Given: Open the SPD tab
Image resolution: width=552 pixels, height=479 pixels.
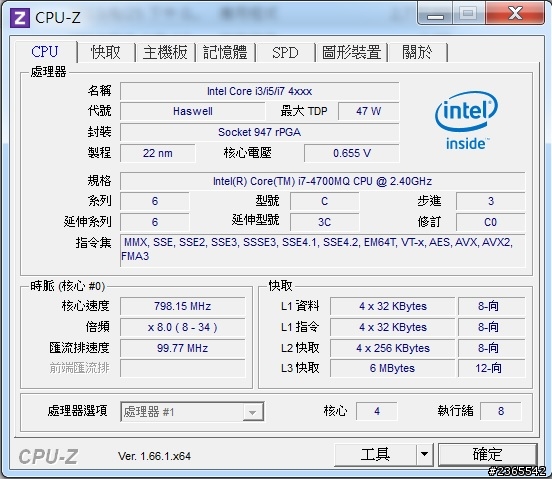Looking at the screenshot, I should pos(285,52).
